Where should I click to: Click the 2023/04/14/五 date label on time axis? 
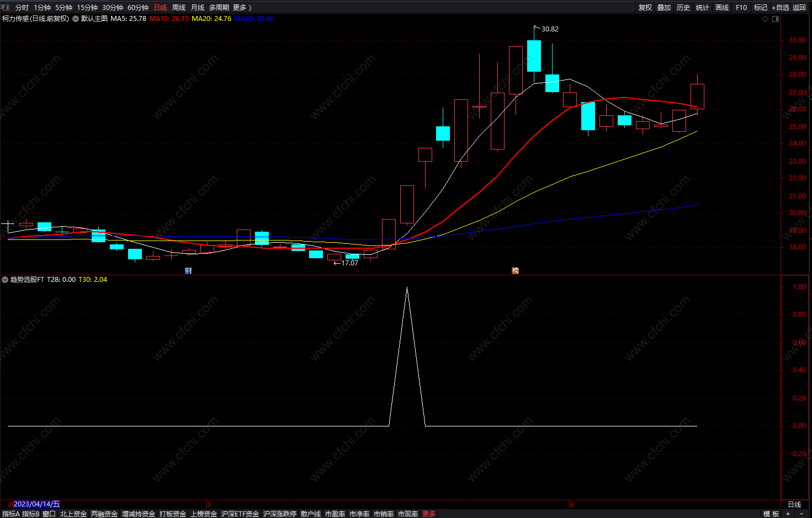(36, 504)
